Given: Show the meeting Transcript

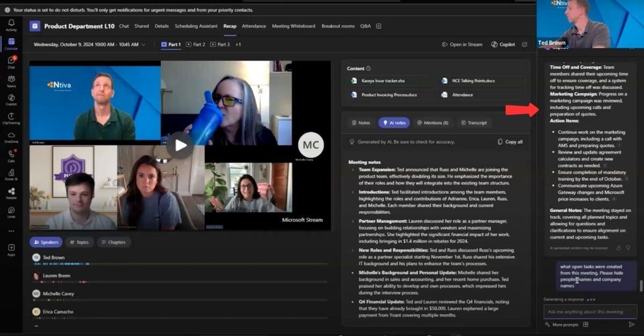Looking at the screenshot, I should 473,123.
